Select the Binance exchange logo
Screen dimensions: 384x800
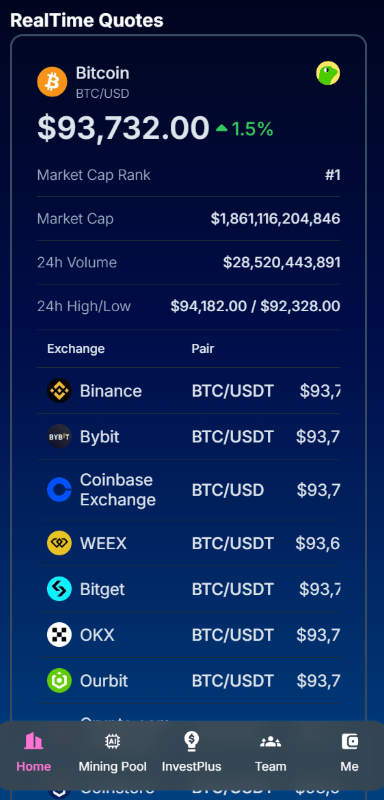pyautogui.click(x=59, y=391)
